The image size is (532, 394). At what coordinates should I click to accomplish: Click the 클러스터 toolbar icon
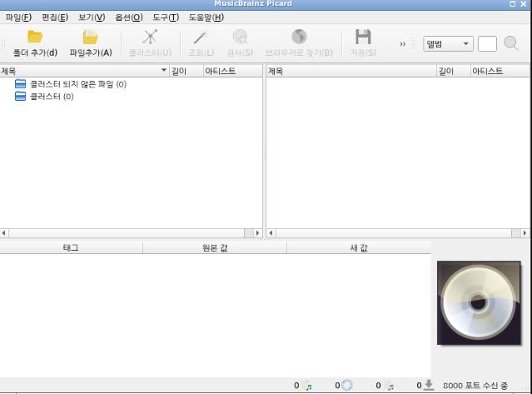[150, 37]
